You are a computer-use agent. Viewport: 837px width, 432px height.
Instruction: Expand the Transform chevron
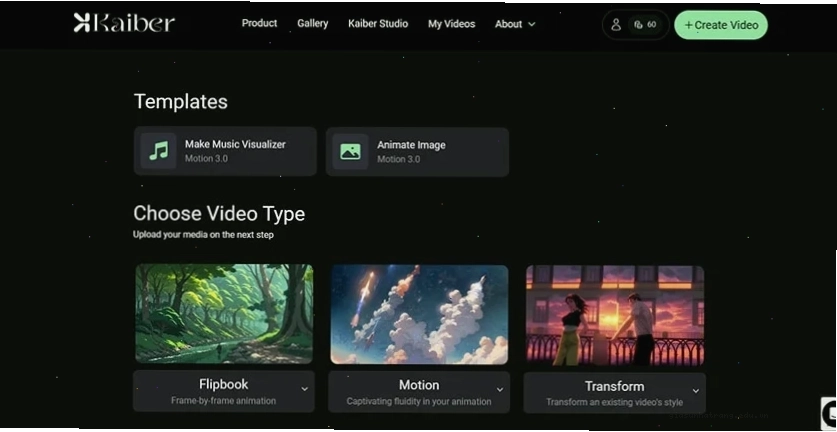tap(696, 391)
